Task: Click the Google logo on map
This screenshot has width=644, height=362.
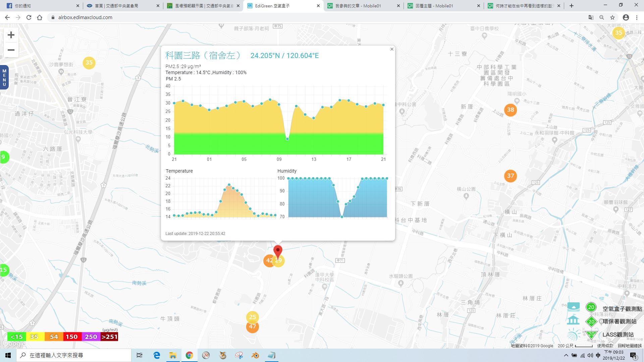Action: 14,344
